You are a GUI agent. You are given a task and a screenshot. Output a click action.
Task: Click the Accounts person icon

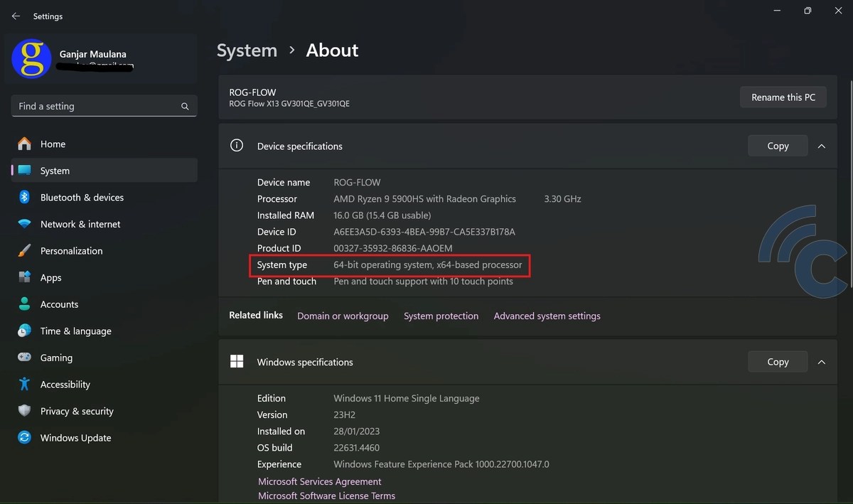click(25, 304)
